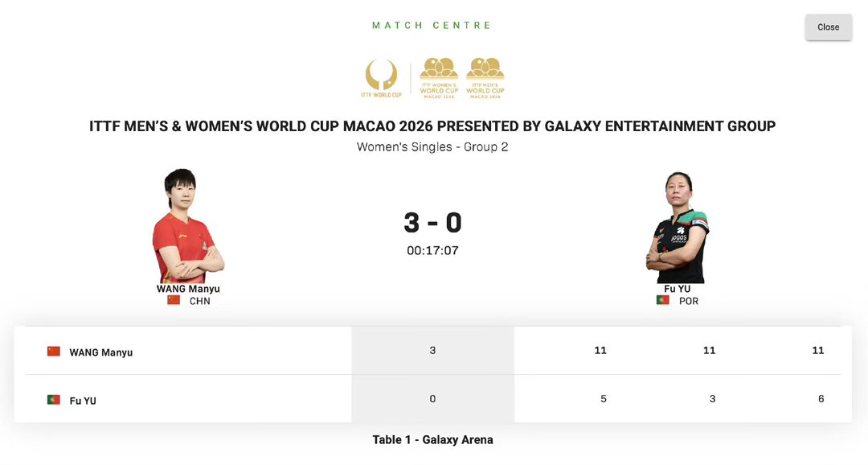Select the ITTF Men's World Cup Macao badge

click(x=485, y=76)
